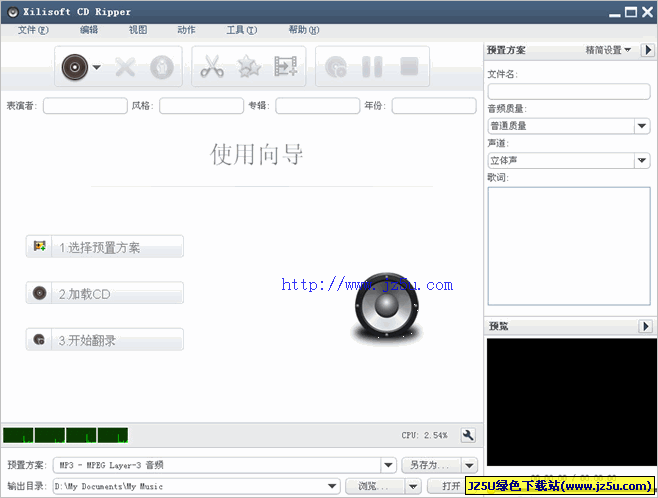Viewport: 658px width, 498px height.
Task: Open the 帮助(H) menu
Action: point(304,30)
